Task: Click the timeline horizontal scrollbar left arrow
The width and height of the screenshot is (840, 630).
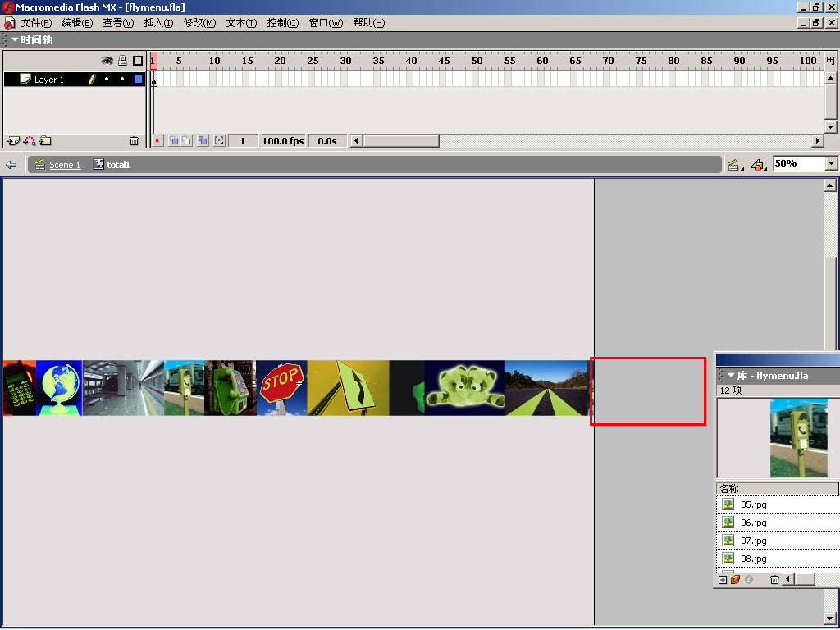Action: pos(356,141)
